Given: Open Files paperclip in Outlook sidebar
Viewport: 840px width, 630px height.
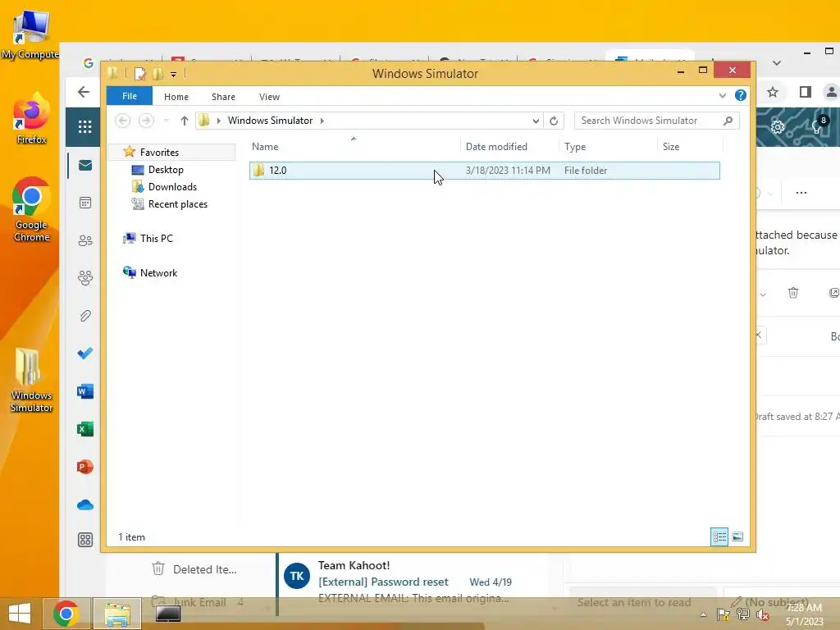Looking at the screenshot, I should 85,316.
